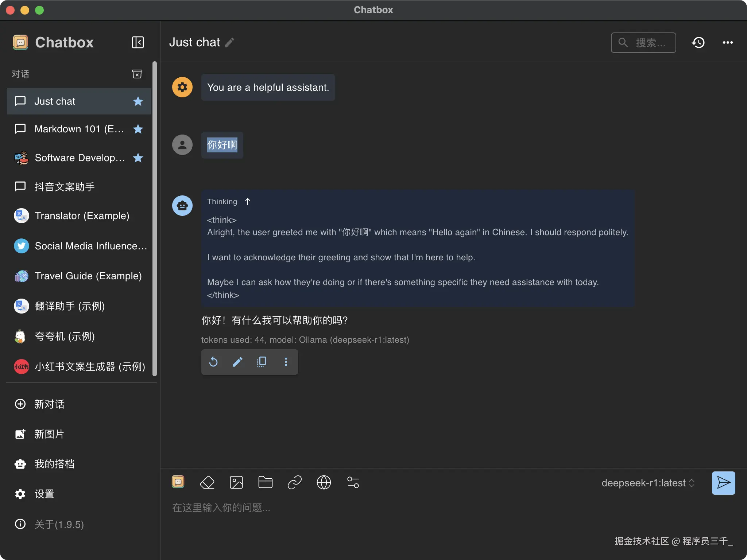Click the eraser clear-messages icon

click(207, 482)
